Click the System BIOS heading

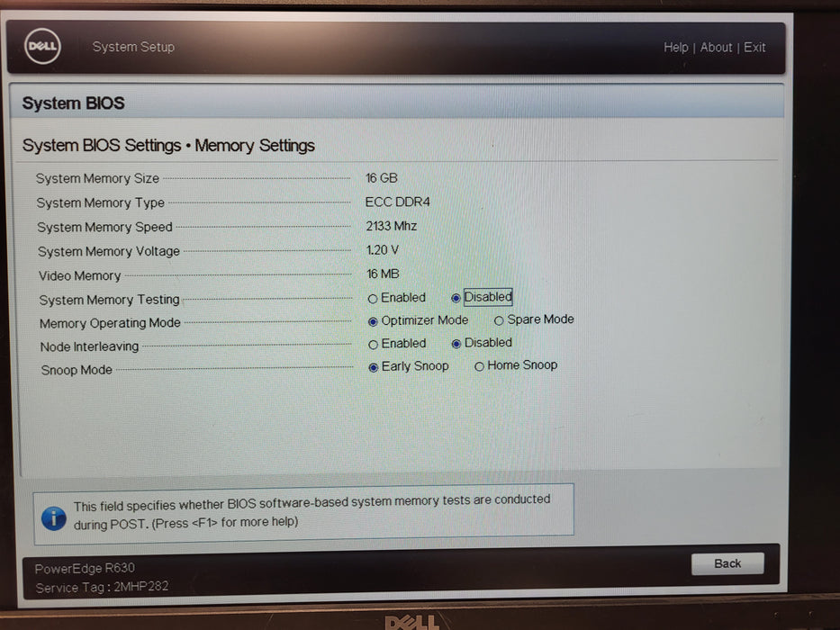point(74,103)
